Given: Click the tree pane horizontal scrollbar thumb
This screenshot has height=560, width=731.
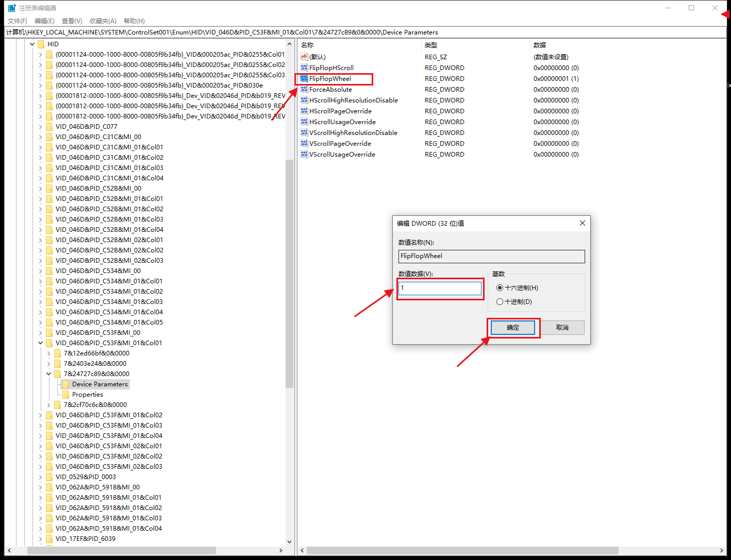Looking at the screenshot, I should tap(122, 550).
